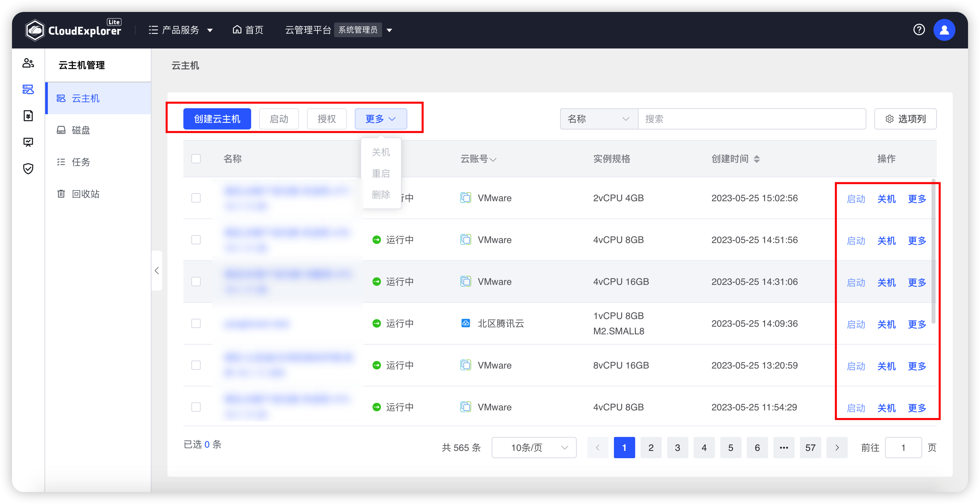Select 任务 in the side menu
This screenshot has width=980, height=504.
pos(99,162)
